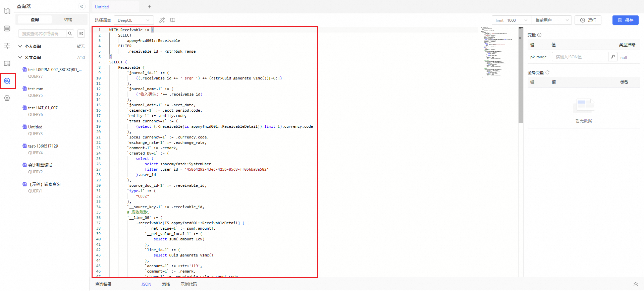Collapse the 查询器 panel with the double-arrow icon
The width and height of the screenshot is (644, 291).
point(82,6)
